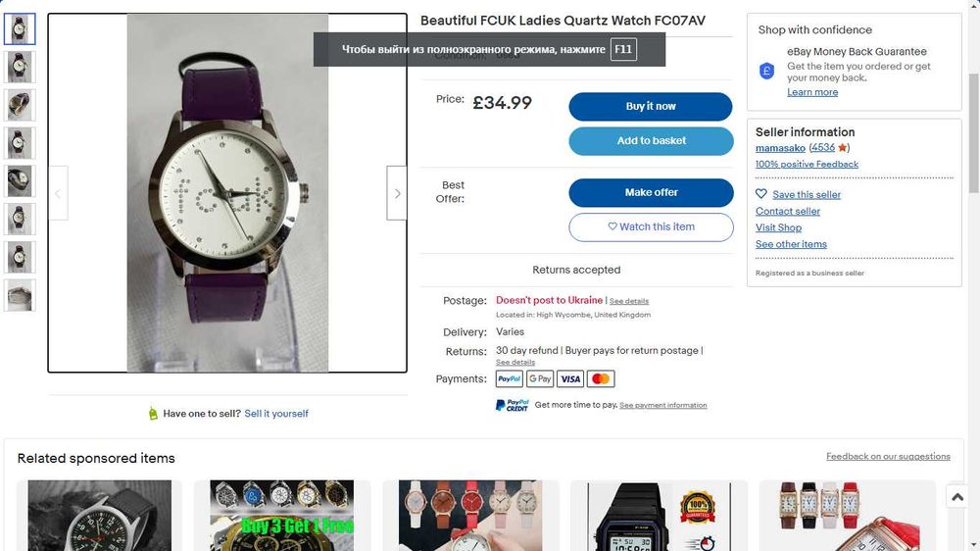This screenshot has height=551, width=980.
Task: Click the Visa card icon
Action: point(570,379)
